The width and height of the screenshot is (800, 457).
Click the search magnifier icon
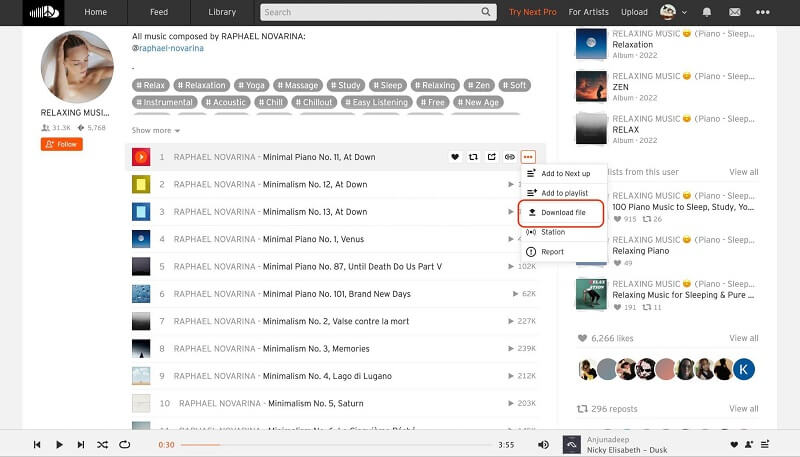[x=486, y=12]
